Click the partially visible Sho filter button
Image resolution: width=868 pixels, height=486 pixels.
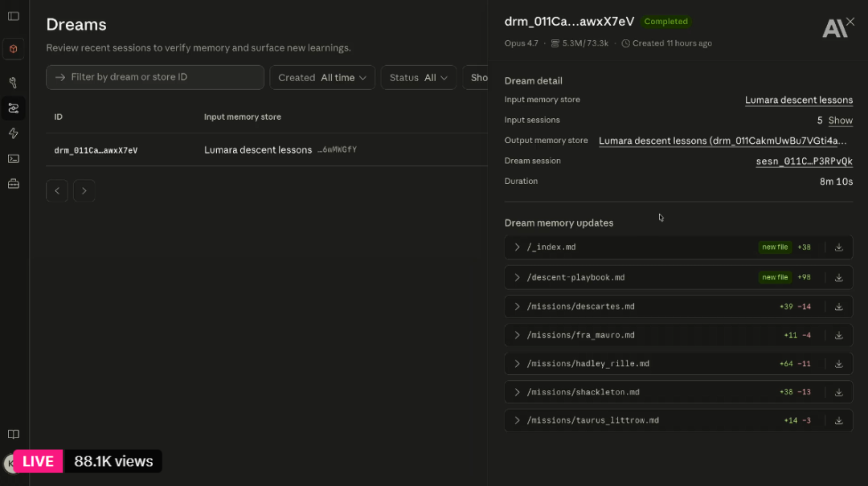coord(476,77)
